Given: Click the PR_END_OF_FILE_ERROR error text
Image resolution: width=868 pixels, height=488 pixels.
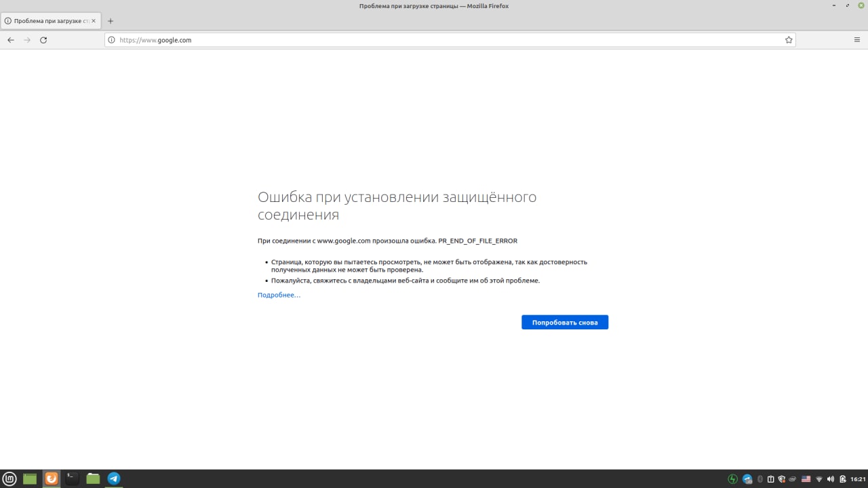Looking at the screenshot, I should coord(477,241).
